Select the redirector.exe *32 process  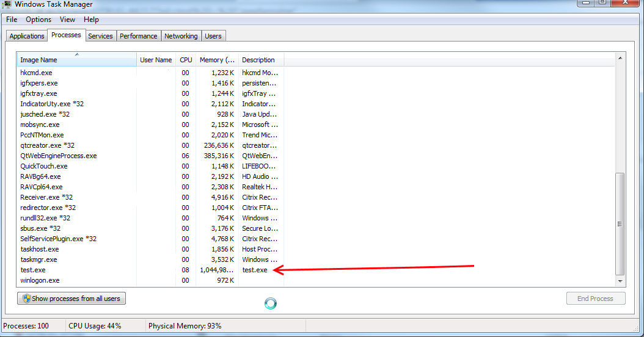click(x=48, y=208)
